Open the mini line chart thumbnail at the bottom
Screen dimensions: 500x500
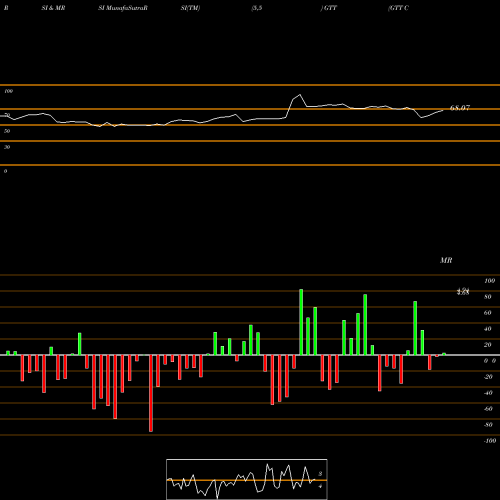pyautogui.click(x=247, y=479)
